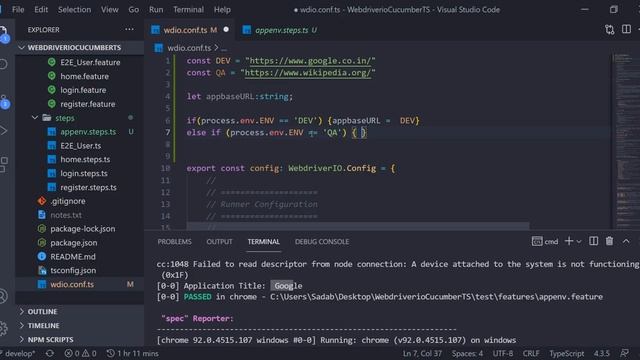Close unsaved wdio.conf.ts tab via dot

tap(226, 29)
